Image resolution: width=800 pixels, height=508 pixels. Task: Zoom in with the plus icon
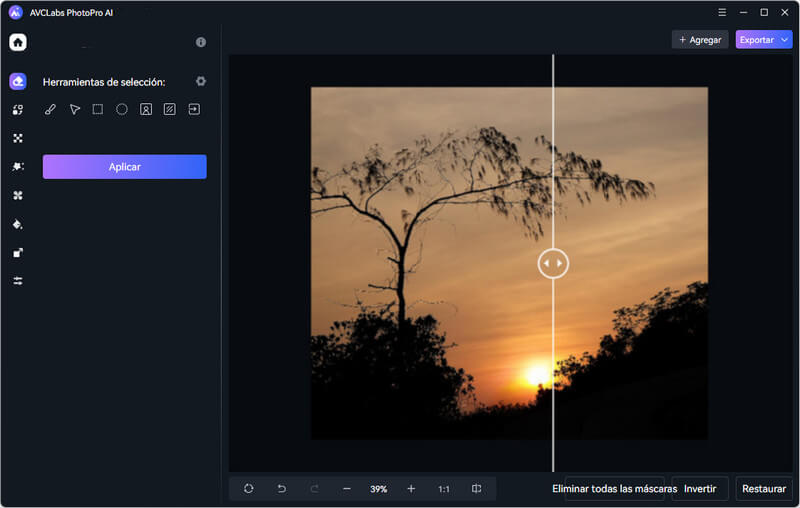411,489
